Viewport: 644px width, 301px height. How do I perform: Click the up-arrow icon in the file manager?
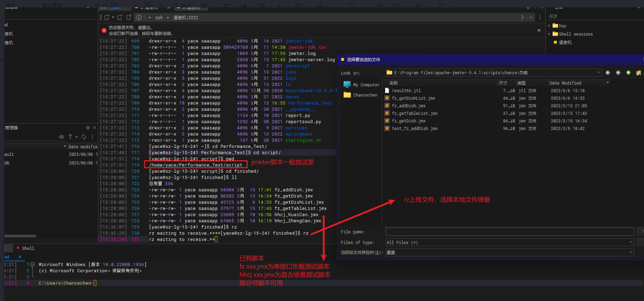(70, 137)
